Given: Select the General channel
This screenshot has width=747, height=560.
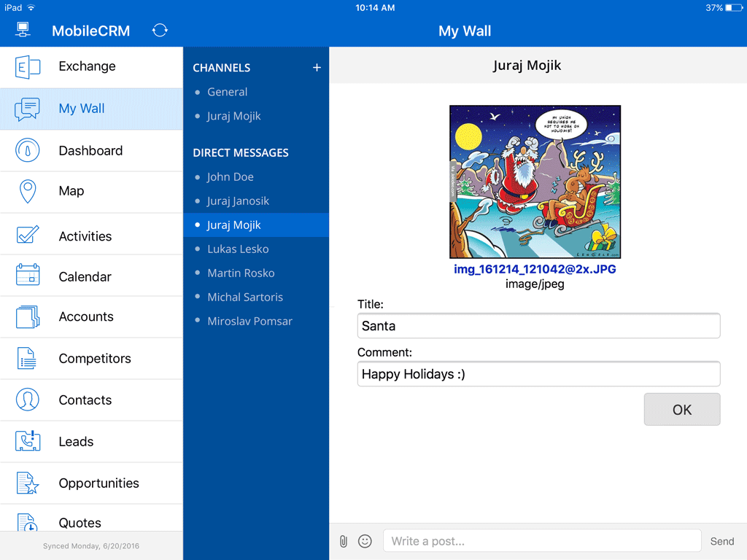Looking at the screenshot, I should [227, 92].
